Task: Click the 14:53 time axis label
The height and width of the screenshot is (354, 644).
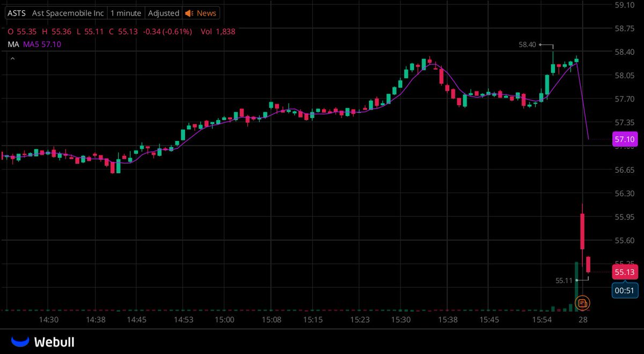Action: (184, 320)
